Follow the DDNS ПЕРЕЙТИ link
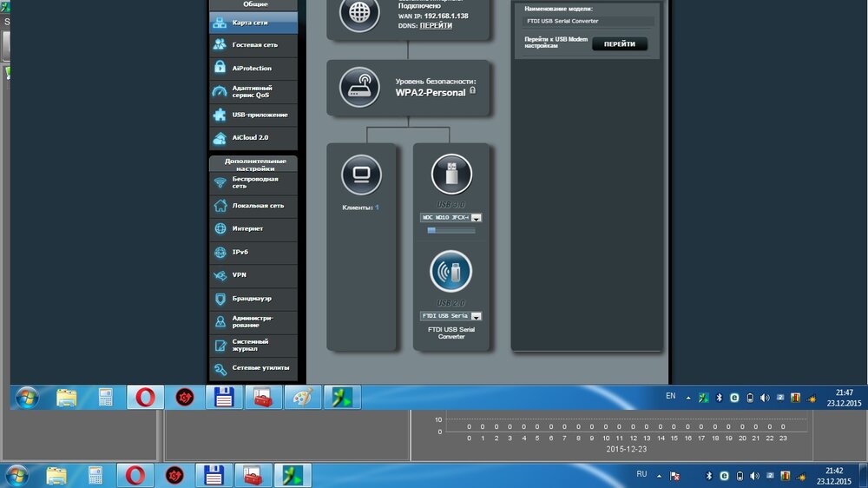The image size is (868, 488). click(x=436, y=26)
